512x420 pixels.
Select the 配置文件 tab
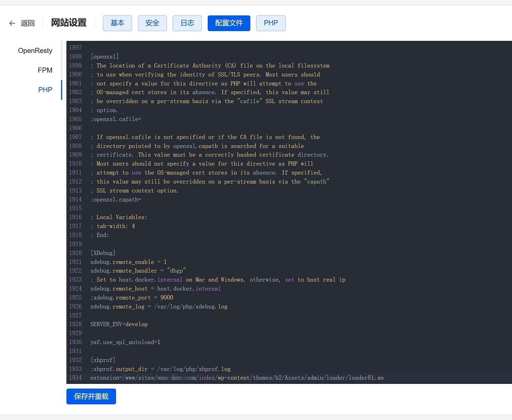click(x=229, y=23)
